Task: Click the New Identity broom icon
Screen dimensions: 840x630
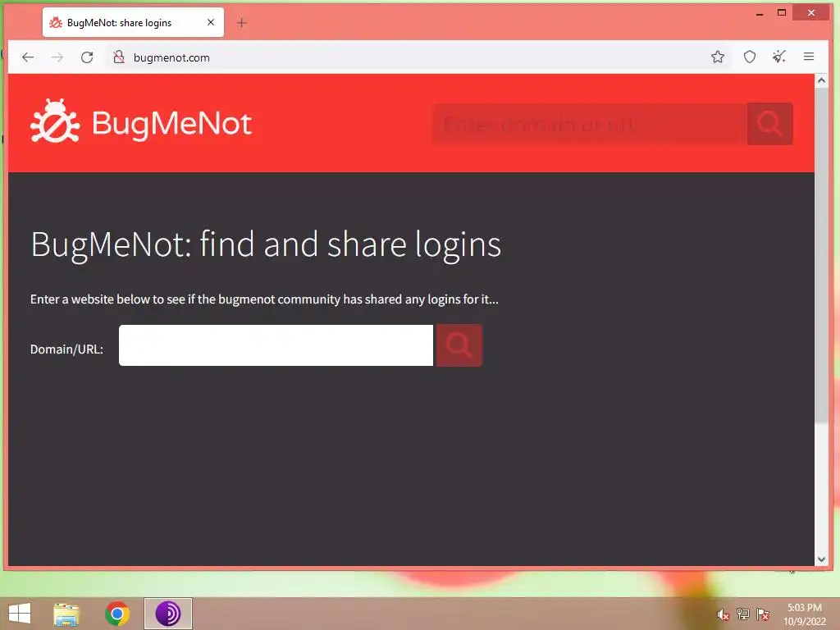Action: coord(779,57)
